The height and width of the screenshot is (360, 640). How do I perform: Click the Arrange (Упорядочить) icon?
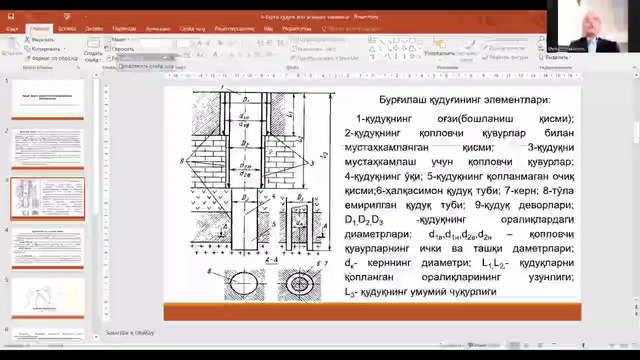coord(439,44)
